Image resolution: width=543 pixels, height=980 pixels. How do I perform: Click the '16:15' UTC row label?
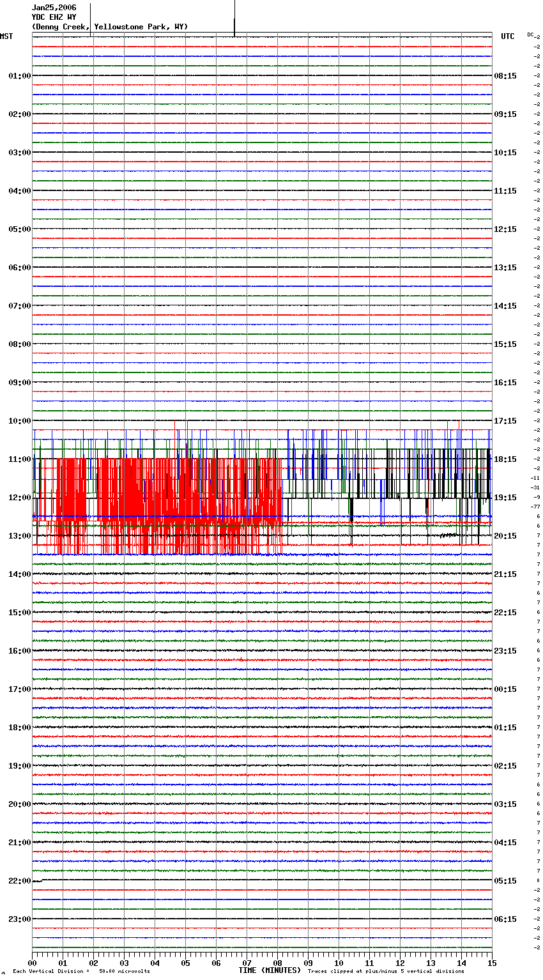click(505, 383)
